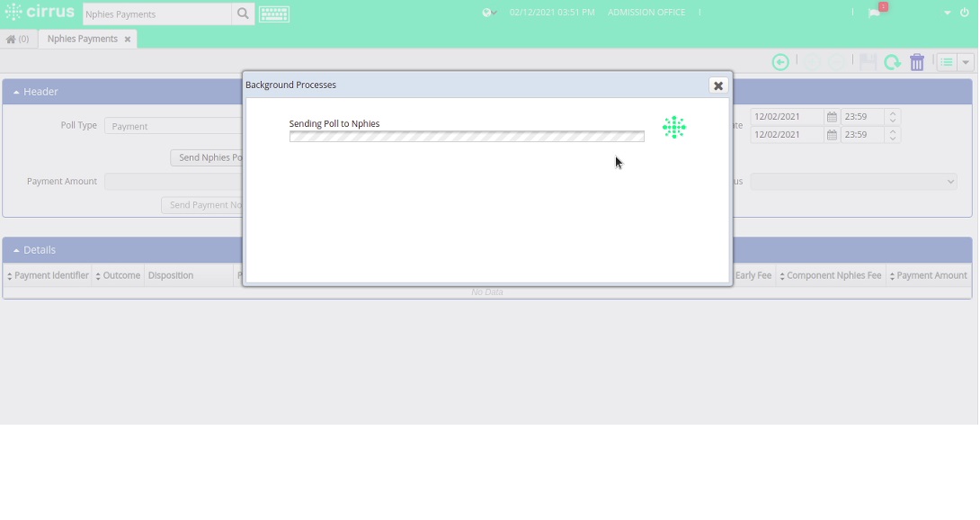This screenshot has height=520, width=980.
Task: Click the list view icon in the toolbar
Action: (x=946, y=62)
